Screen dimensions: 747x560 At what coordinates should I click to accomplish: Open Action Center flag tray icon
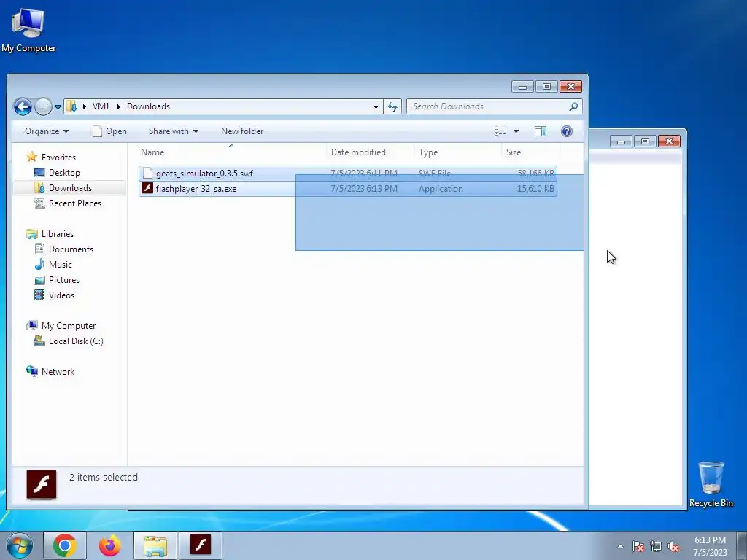coord(638,546)
